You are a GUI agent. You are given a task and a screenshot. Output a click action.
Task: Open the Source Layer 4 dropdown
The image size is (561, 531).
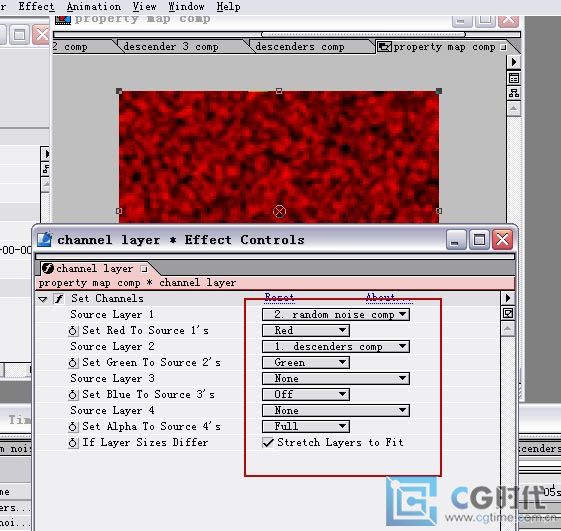(x=336, y=410)
